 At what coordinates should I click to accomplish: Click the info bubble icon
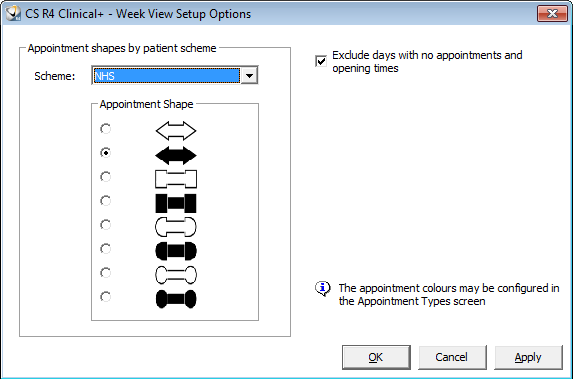(323, 289)
